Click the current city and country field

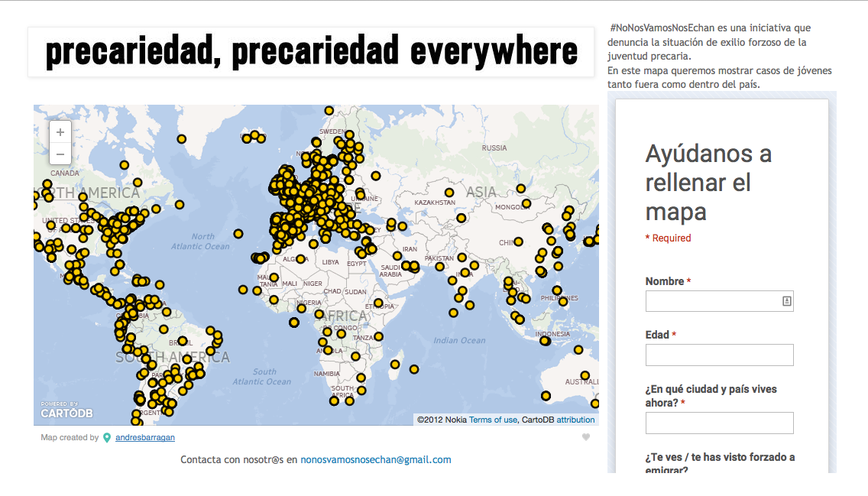[719, 423]
